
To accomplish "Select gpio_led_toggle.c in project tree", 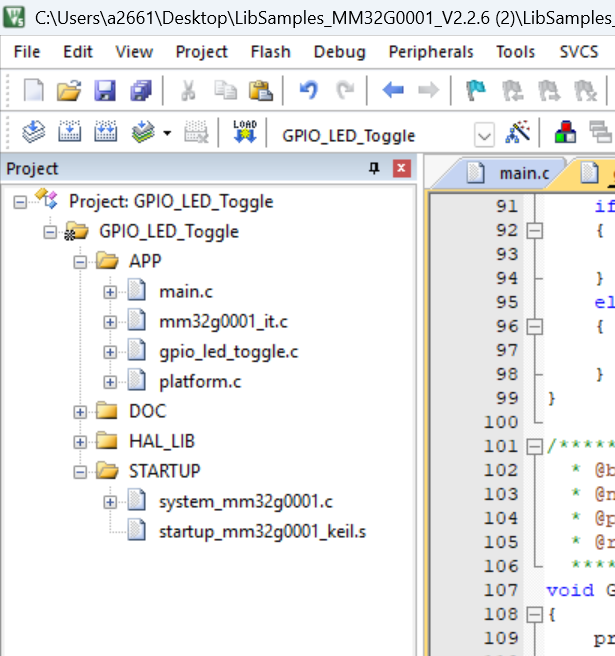I will click(228, 351).
